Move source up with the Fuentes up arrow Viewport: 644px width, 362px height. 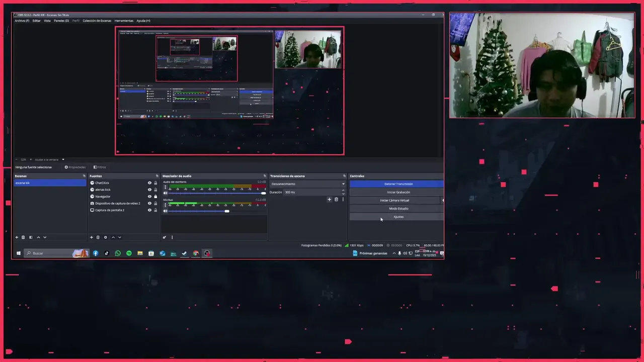pyautogui.click(x=113, y=237)
